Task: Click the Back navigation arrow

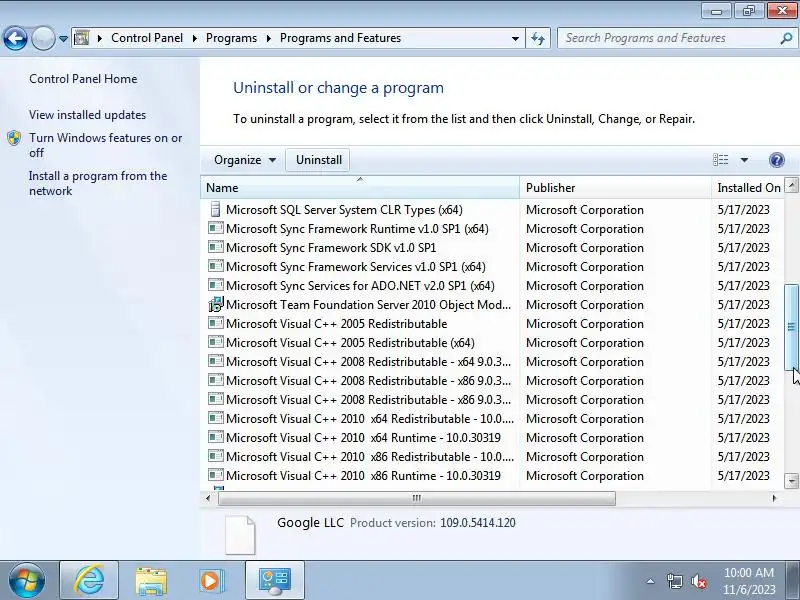Action: (15, 38)
